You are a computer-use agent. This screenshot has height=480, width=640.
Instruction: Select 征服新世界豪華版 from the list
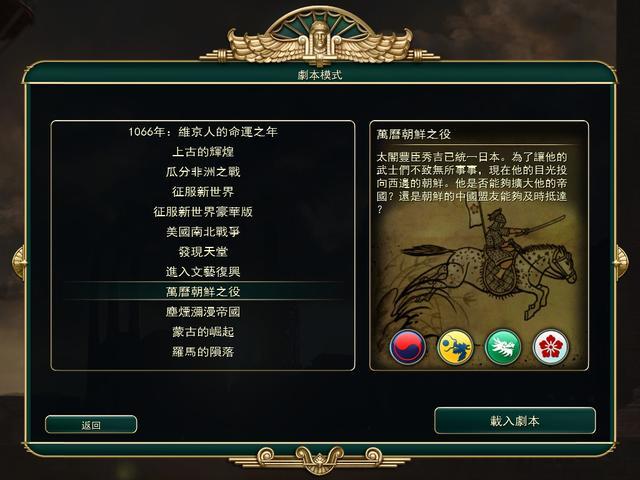[x=203, y=212]
